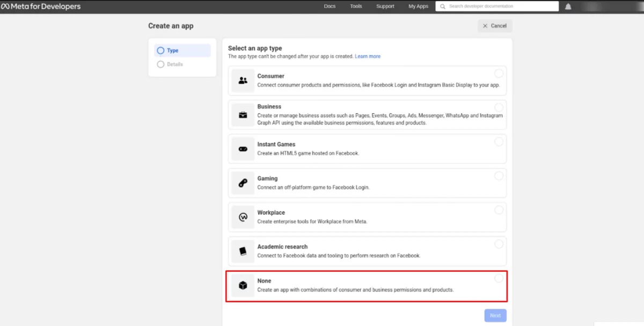Click the Gaming link icon
Viewport: 644px width, 326px height.
[x=243, y=183]
